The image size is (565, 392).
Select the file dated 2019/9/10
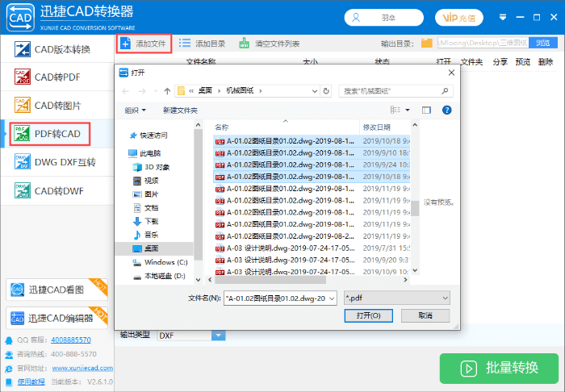312,153
